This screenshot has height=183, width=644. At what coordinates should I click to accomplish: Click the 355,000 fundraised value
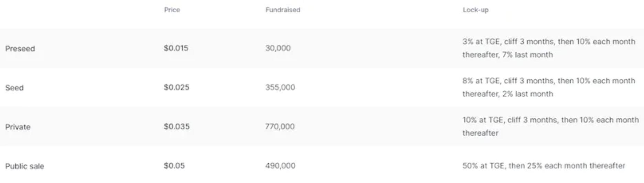pyautogui.click(x=280, y=87)
